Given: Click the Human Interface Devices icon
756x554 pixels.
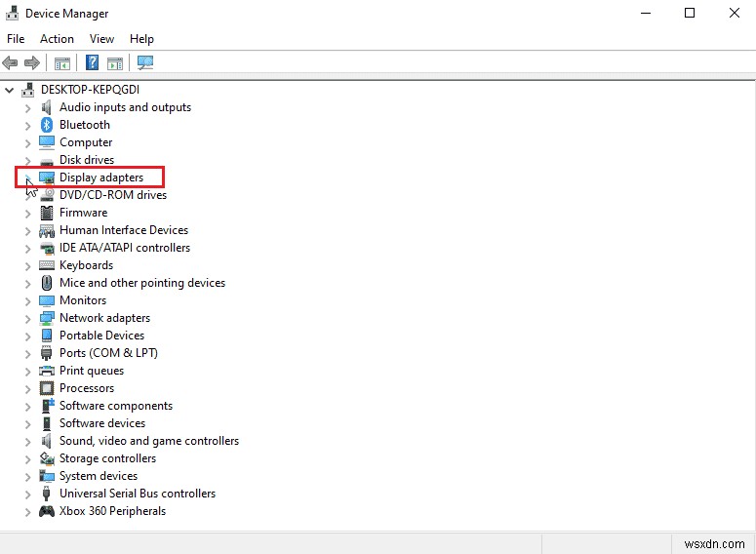Looking at the screenshot, I should pyautogui.click(x=47, y=230).
